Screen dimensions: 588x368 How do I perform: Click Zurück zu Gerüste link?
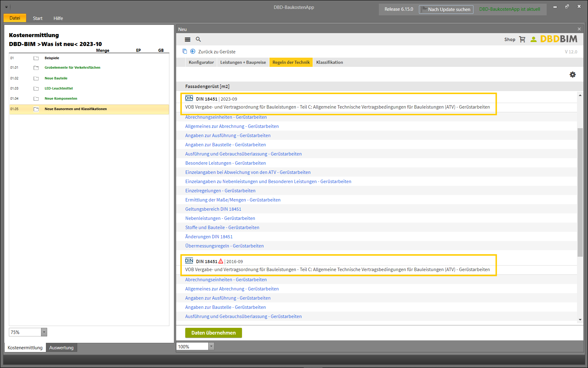217,52
